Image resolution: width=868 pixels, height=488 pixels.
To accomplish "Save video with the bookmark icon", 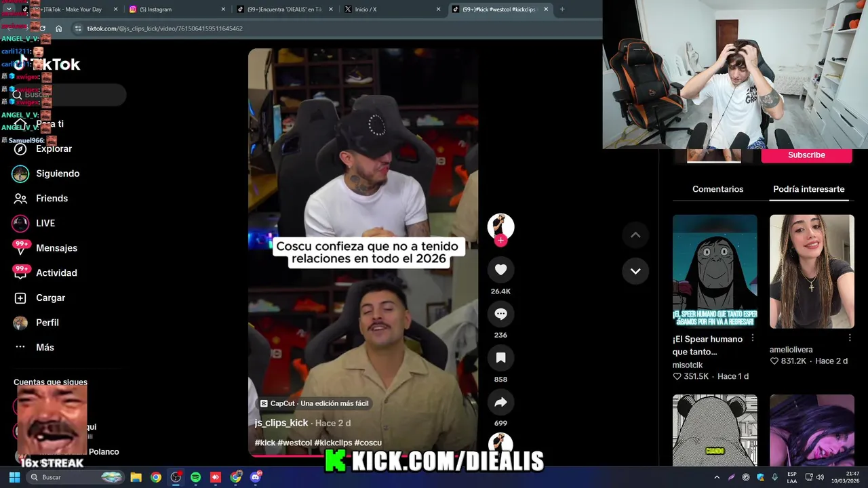I will click(500, 358).
